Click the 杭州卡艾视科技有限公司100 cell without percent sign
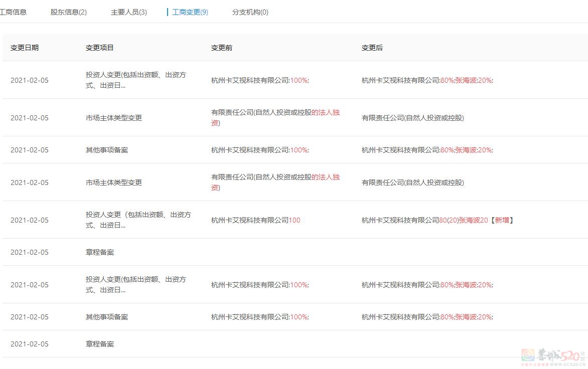The image size is (588, 369). pyautogui.click(x=255, y=220)
